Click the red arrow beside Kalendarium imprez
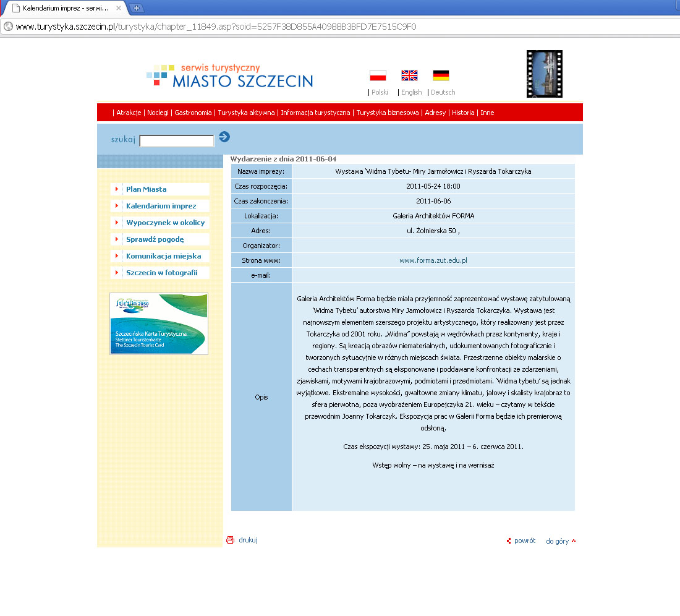 click(117, 205)
